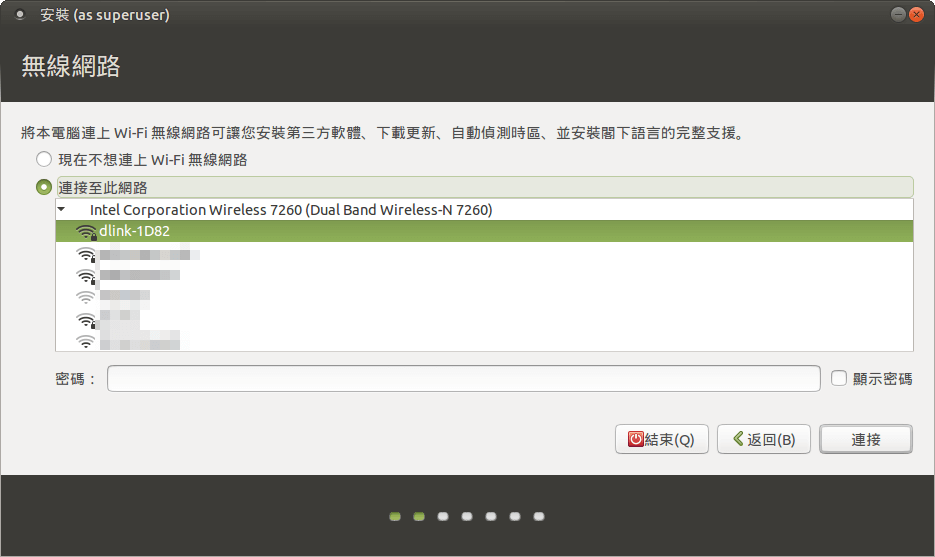This screenshot has width=935, height=557.
Task: Minimize the installer window
Action: tap(898, 14)
